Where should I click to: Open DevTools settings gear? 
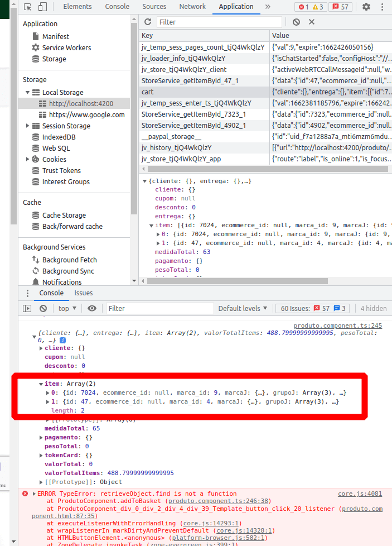click(366, 7)
